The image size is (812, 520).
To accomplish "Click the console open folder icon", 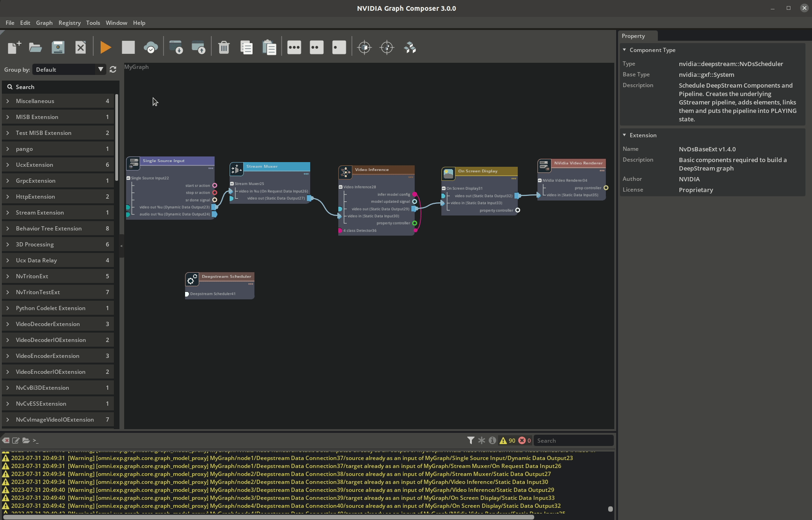I will [x=26, y=440].
